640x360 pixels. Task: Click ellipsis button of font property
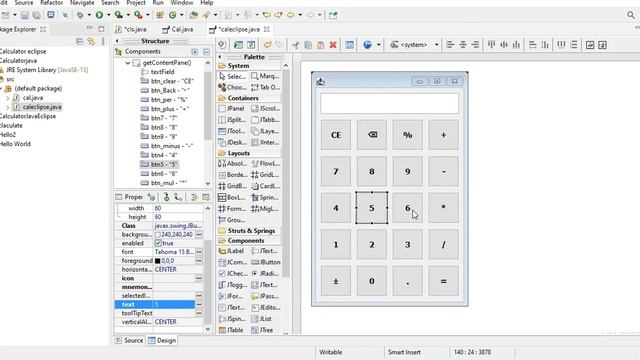(199, 252)
